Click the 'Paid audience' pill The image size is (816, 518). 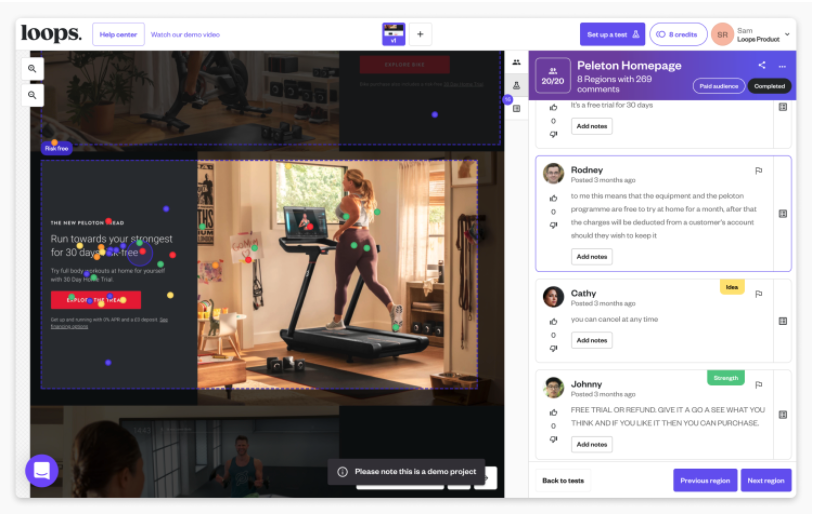point(719,86)
